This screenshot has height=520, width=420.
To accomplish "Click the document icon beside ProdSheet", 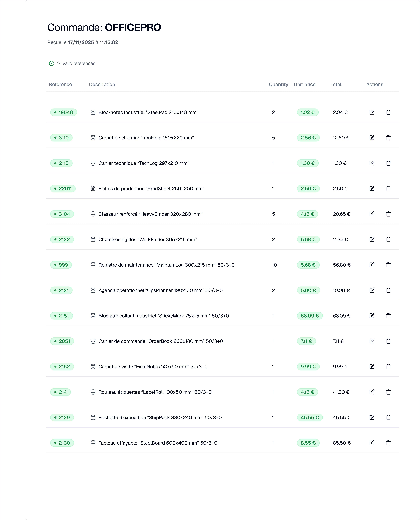I will [x=93, y=188].
